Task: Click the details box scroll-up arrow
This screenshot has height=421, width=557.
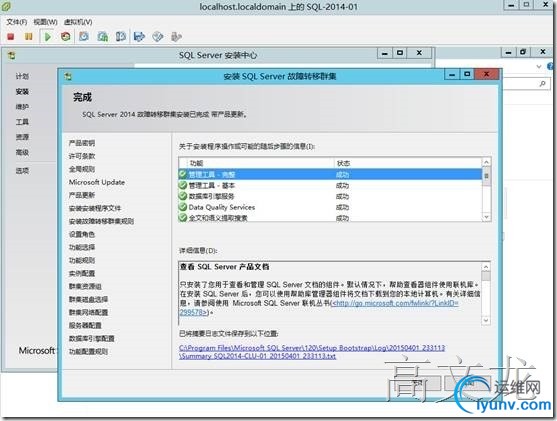Action: pyautogui.click(x=486, y=267)
